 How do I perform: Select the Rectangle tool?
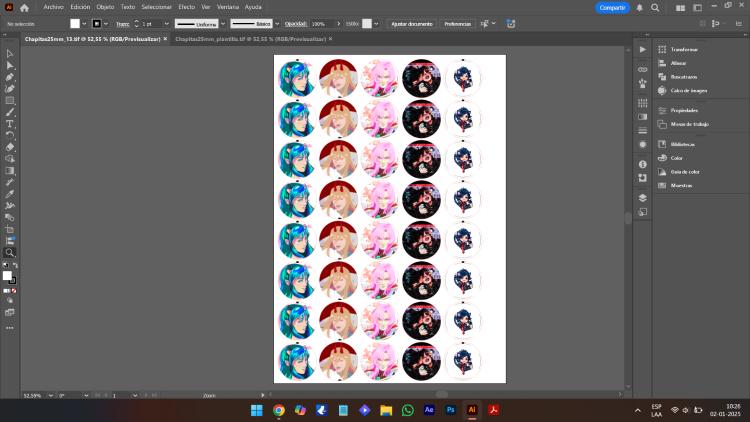(x=10, y=100)
